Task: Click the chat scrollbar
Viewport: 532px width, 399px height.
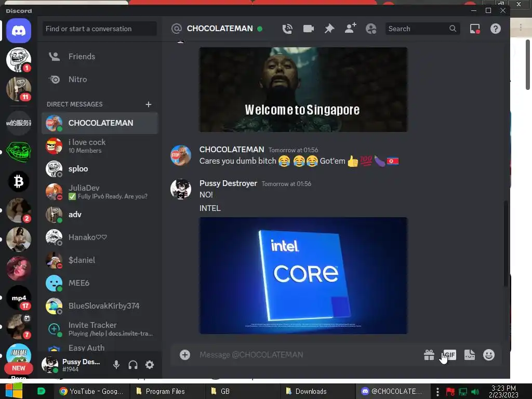Action: click(x=506, y=243)
